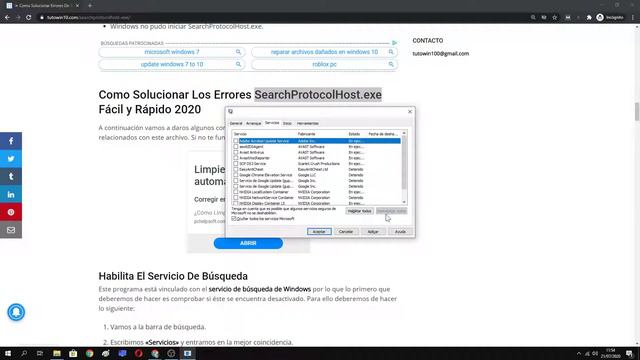Screen dimensions: 640x360
Task: Click the services list scrollbar thumb
Action: [404, 162]
